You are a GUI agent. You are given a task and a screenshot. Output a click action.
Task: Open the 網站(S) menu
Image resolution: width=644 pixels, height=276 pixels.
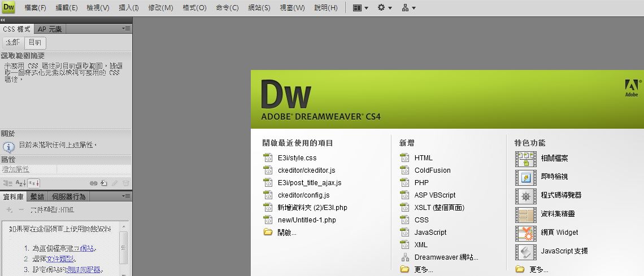pos(259,8)
